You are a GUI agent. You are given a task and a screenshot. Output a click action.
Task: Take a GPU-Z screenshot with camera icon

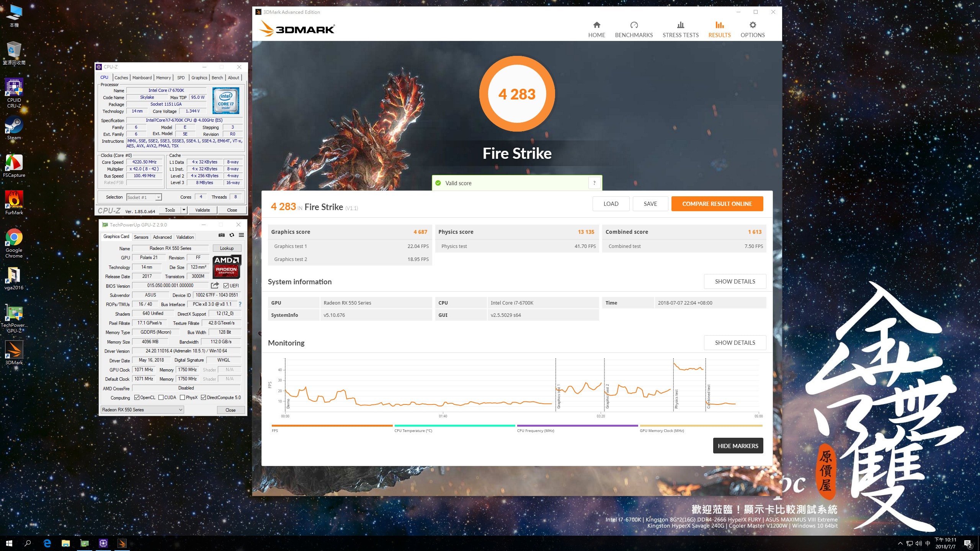pos(221,235)
